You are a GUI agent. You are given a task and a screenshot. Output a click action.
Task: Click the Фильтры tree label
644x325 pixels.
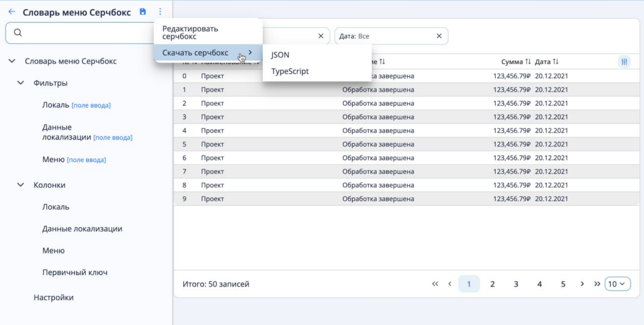50,83
